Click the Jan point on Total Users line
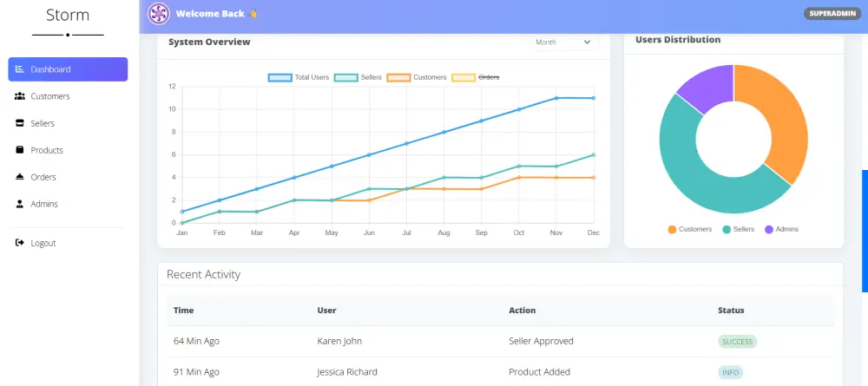Screen dimensions: 868x386 point(182,212)
